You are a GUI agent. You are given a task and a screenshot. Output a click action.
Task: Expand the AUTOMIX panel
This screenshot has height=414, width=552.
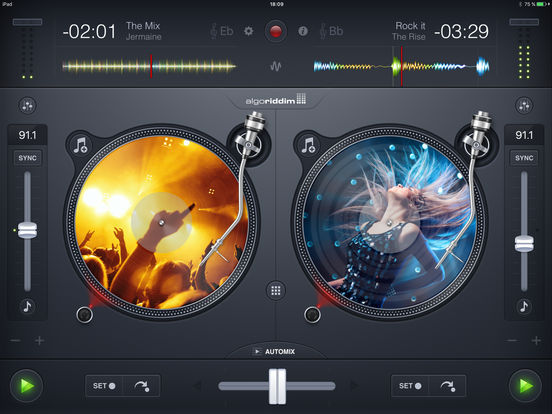pyautogui.click(x=275, y=351)
